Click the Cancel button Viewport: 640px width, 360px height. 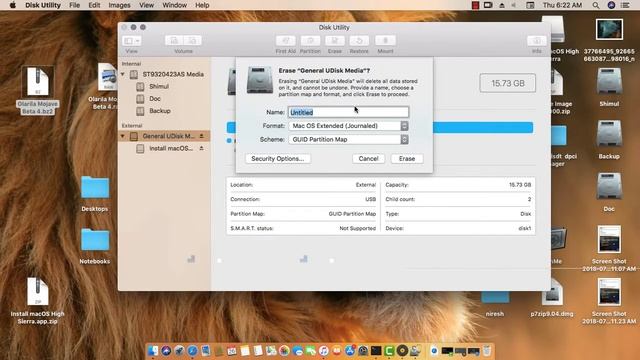click(368, 159)
